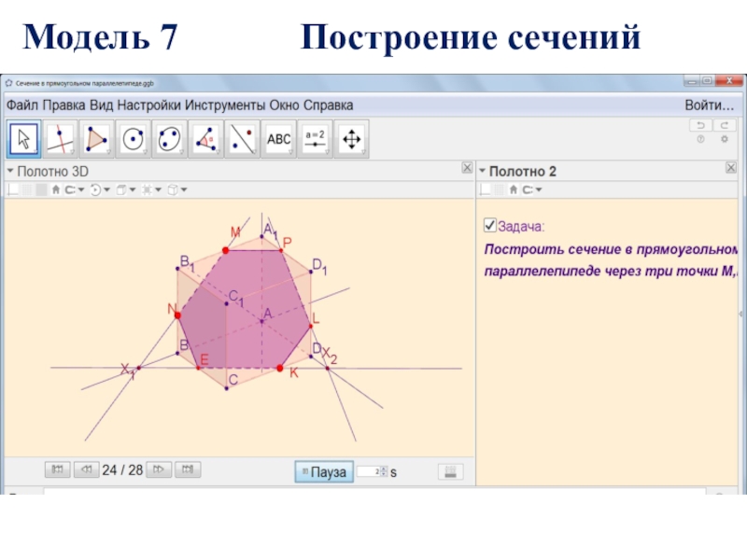
Task: Toggle axes in Полотно 3D style bar
Action: click(x=13, y=190)
